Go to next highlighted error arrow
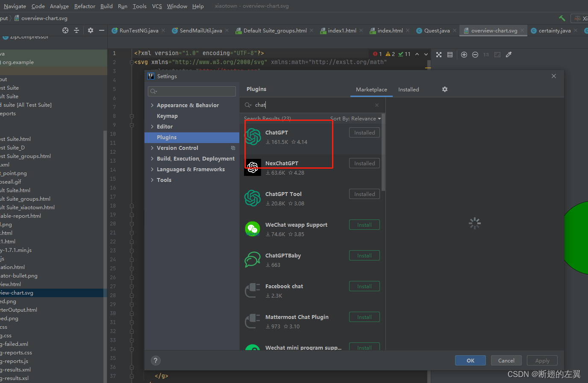Viewport: 588px width, 383px height. coord(426,54)
